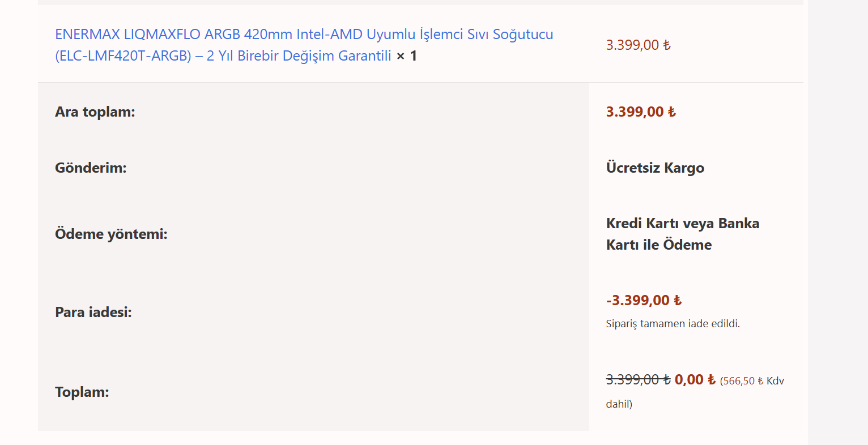Screen dimensions: 868x445
Task: Click the word dahil under the total
Action: [618, 404]
